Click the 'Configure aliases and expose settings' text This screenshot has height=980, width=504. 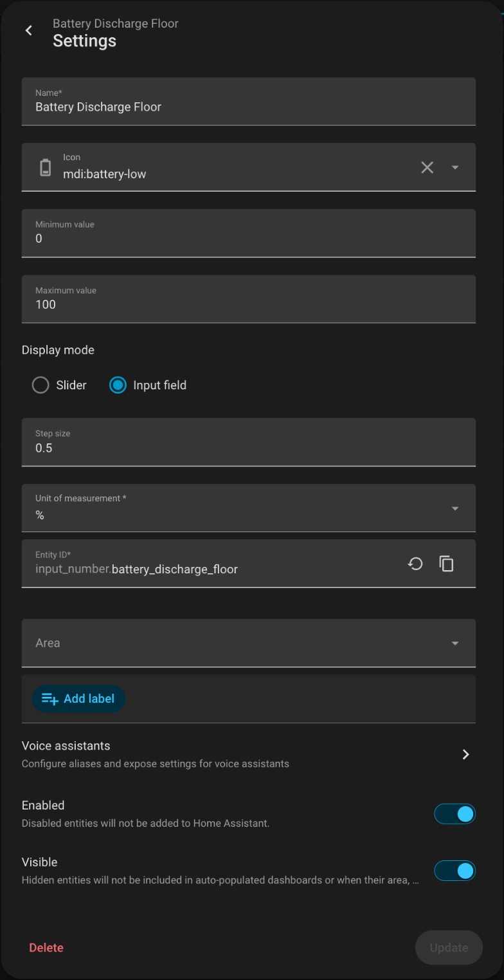point(156,764)
